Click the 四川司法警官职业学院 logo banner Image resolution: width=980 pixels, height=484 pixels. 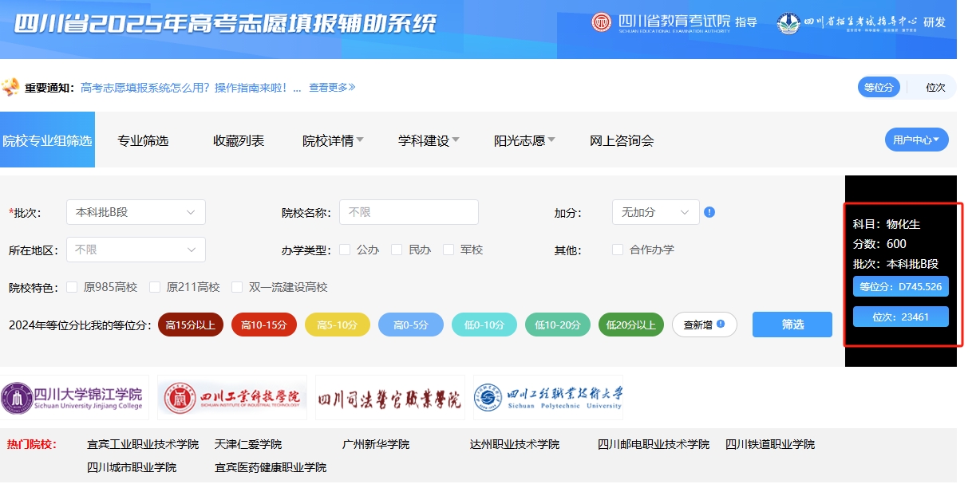coord(389,398)
